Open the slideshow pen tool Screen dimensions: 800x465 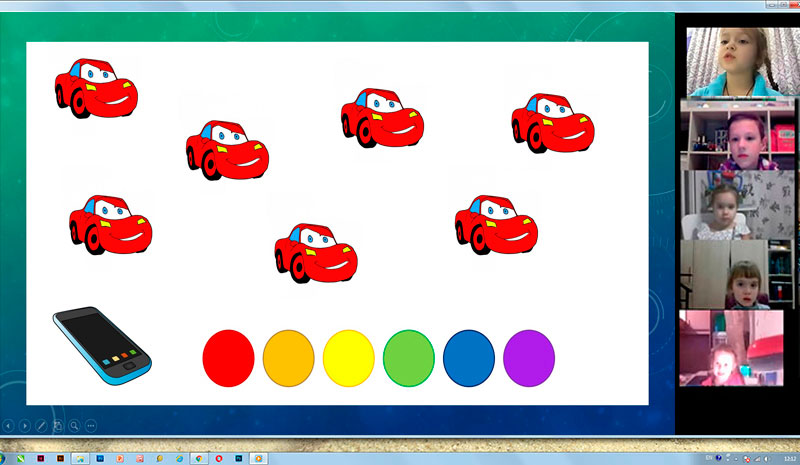pyautogui.click(x=41, y=426)
